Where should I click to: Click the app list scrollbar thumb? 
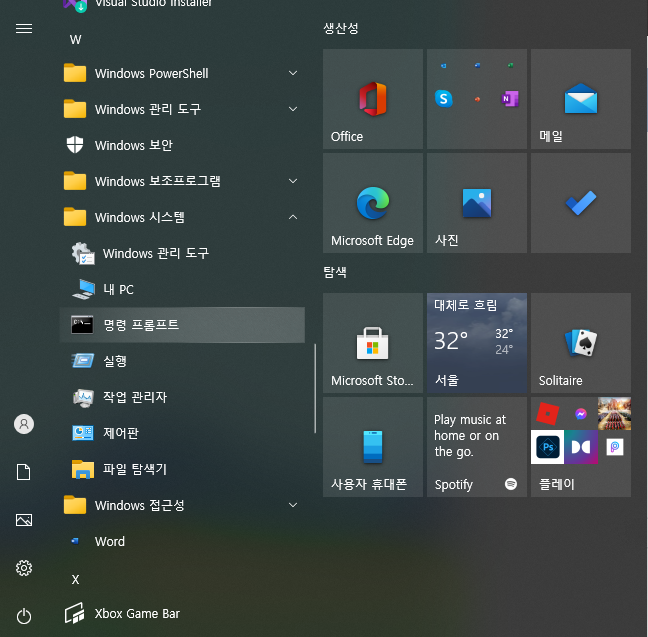coord(315,389)
